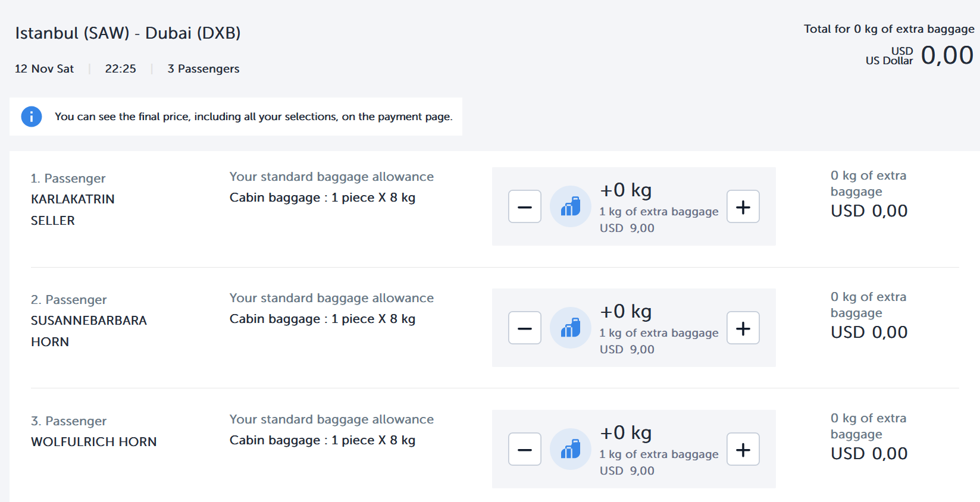Decrease extra baggage for Wolfulrich Horn
This screenshot has height=502, width=980.
tap(524, 449)
